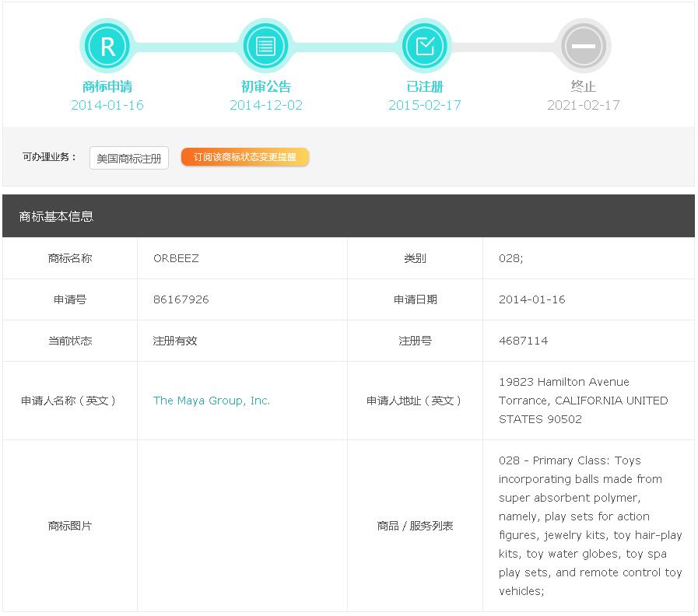Click the class value 028;

point(510,258)
